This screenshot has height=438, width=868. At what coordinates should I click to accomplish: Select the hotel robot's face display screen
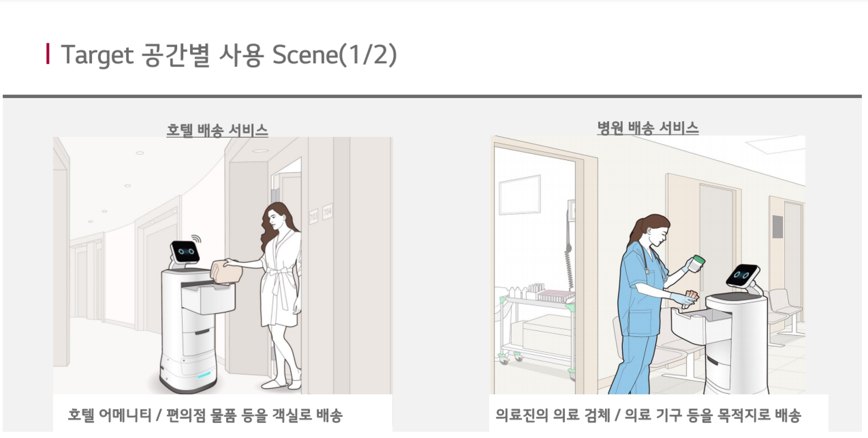pyautogui.click(x=185, y=252)
